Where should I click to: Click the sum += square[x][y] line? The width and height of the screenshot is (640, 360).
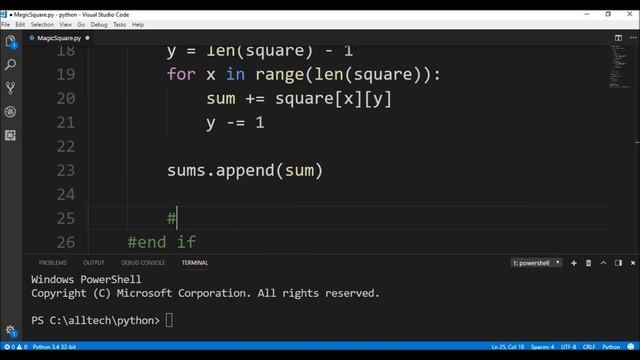[299, 99]
